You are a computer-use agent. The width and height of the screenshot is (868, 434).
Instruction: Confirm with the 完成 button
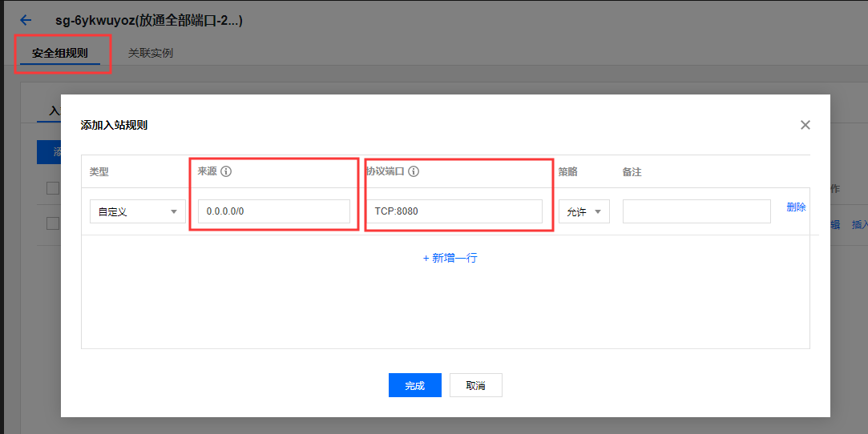pos(415,385)
